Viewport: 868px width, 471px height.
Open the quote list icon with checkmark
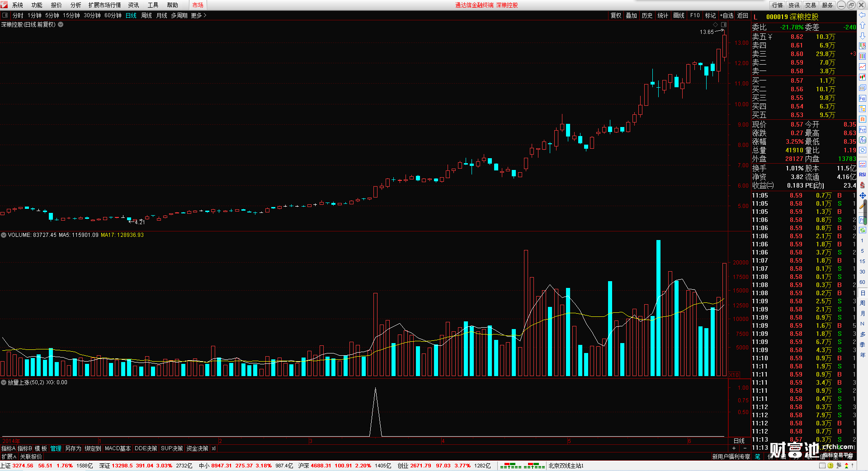(862, 46)
